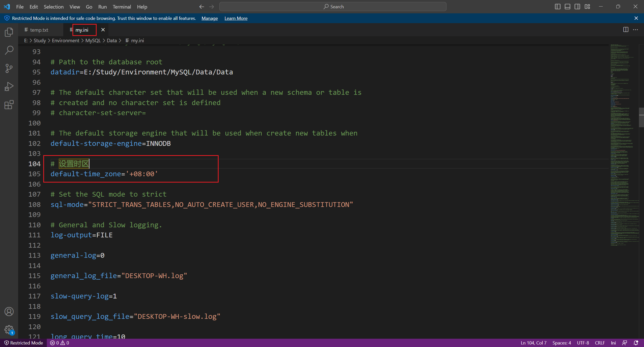Open Run and Debug view
Screen dimensions: 644x347
9,86
